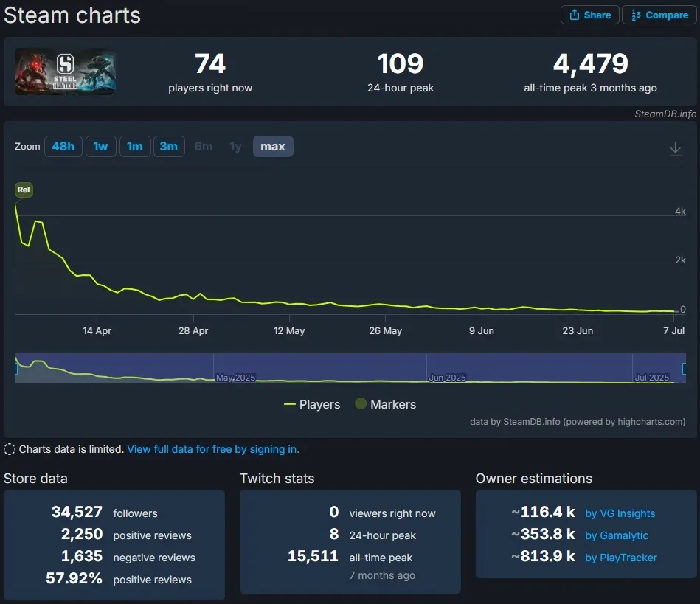
Task: Toggle Players series in chart legend
Action: (312, 404)
